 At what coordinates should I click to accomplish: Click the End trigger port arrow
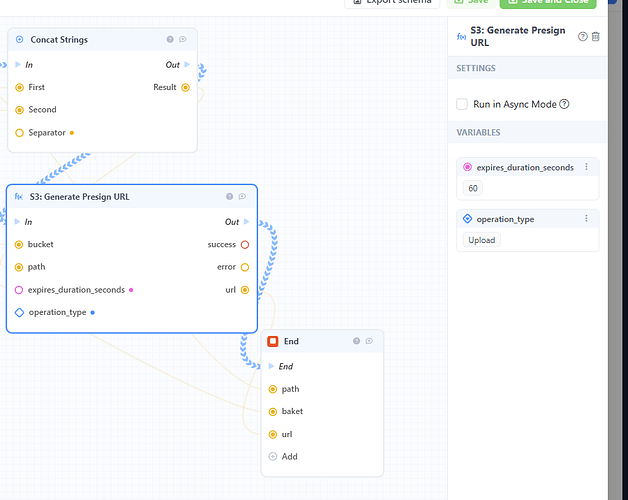pyautogui.click(x=271, y=366)
